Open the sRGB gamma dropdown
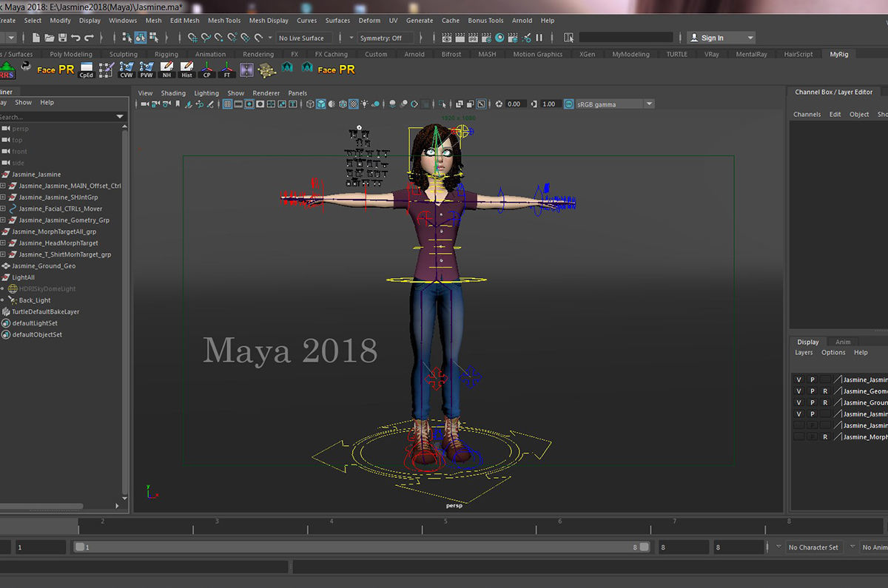Viewport: 888px width, 588px height. pos(615,104)
